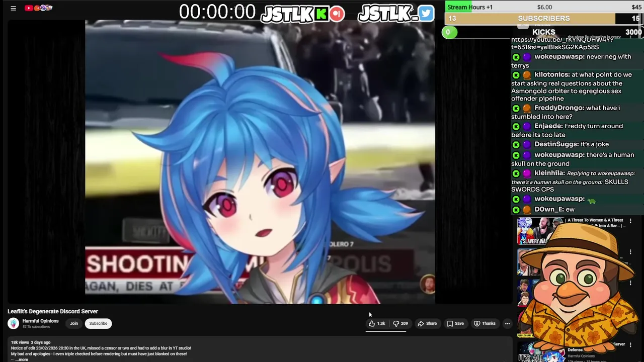Like the video with thumbs up
Image resolution: width=644 pixels, height=362 pixels.
[x=377, y=323]
